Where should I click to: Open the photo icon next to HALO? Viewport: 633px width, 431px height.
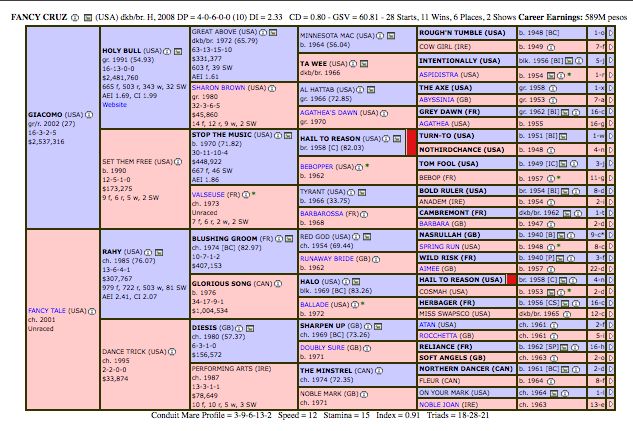(356, 282)
